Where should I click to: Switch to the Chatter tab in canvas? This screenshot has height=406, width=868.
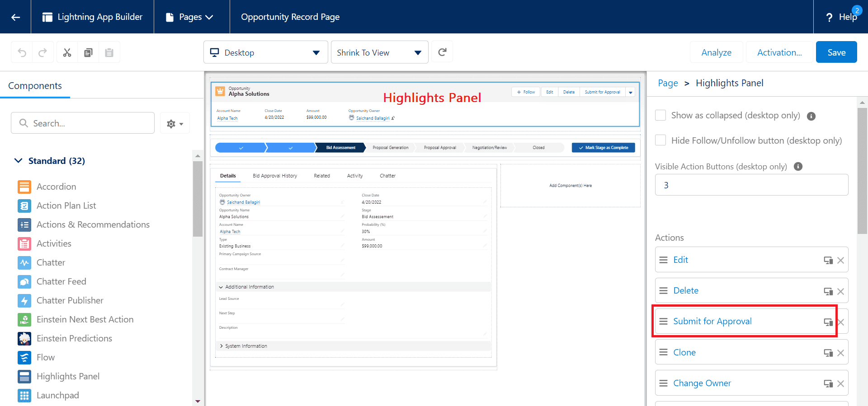point(387,176)
